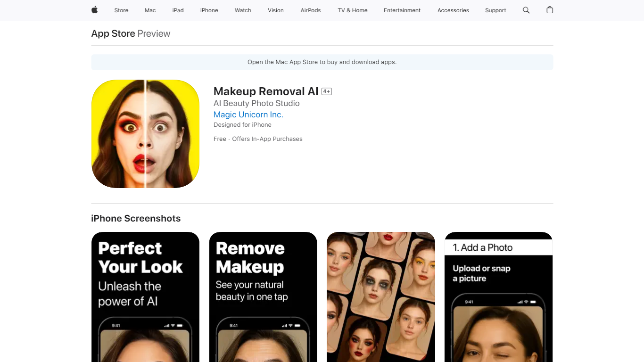Go to iPad in the navigation
644x362 pixels.
coord(178,10)
